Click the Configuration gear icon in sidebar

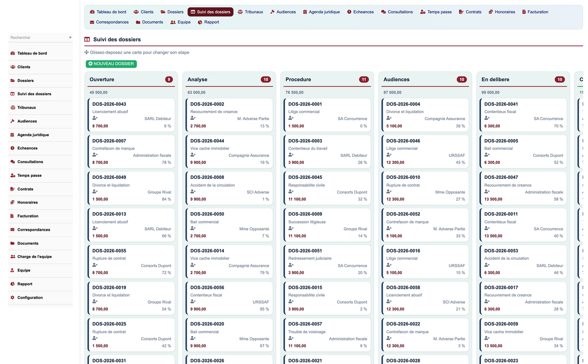13,297
